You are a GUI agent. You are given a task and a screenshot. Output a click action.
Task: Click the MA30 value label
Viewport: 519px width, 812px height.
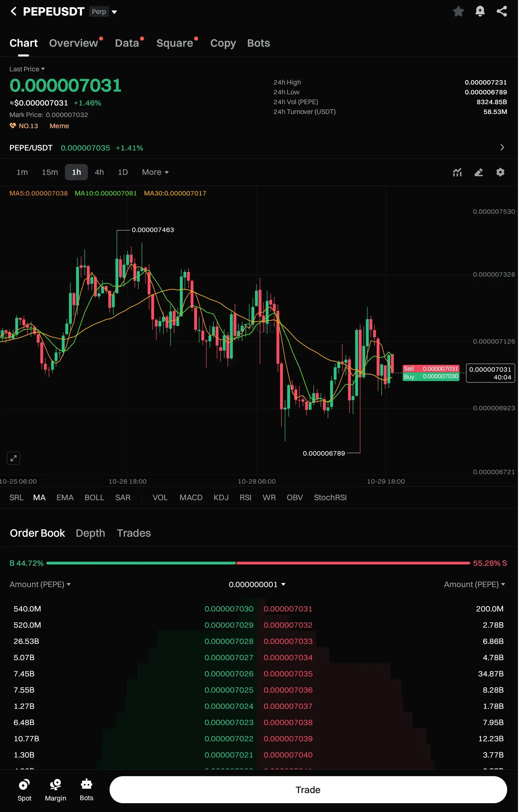coord(175,193)
